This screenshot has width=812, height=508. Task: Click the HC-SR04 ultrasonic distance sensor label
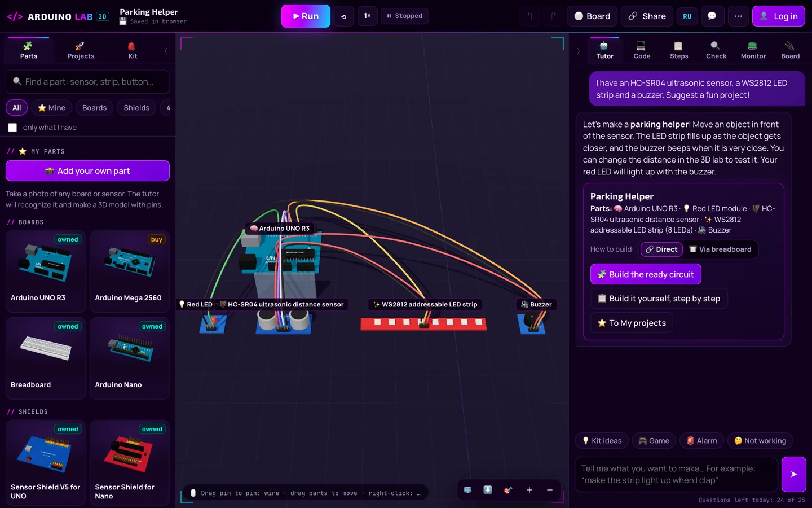pos(281,304)
